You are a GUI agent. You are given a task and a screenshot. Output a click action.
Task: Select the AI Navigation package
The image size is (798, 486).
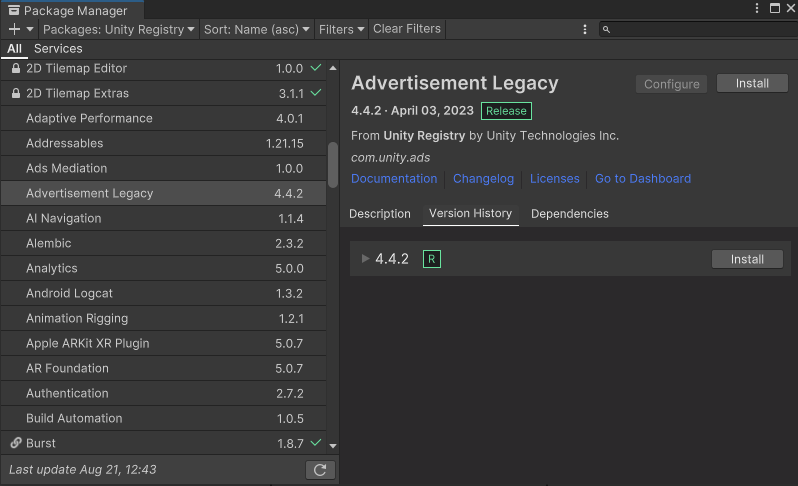tap(163, 218)
